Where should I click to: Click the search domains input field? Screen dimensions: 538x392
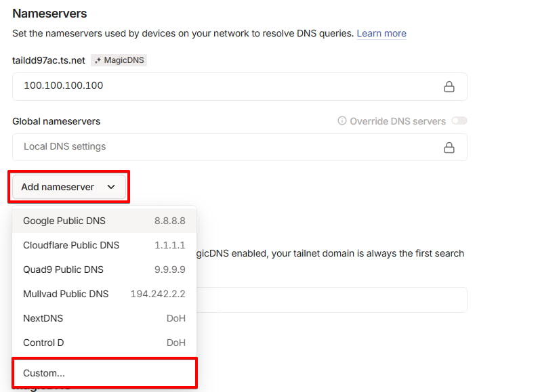point(332,300)
